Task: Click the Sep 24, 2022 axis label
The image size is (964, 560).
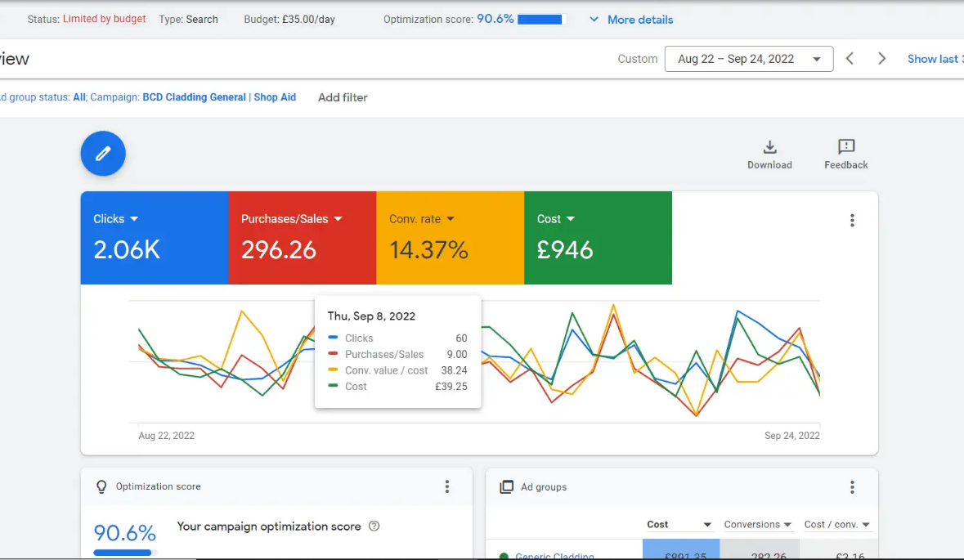Action: click(x=791, y=436)
